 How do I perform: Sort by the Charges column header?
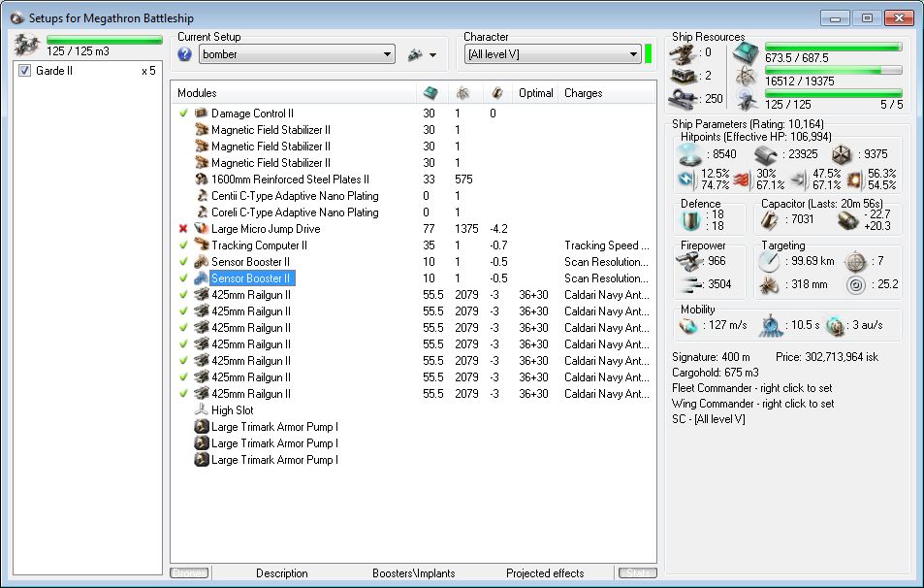[x=606, y=93]
